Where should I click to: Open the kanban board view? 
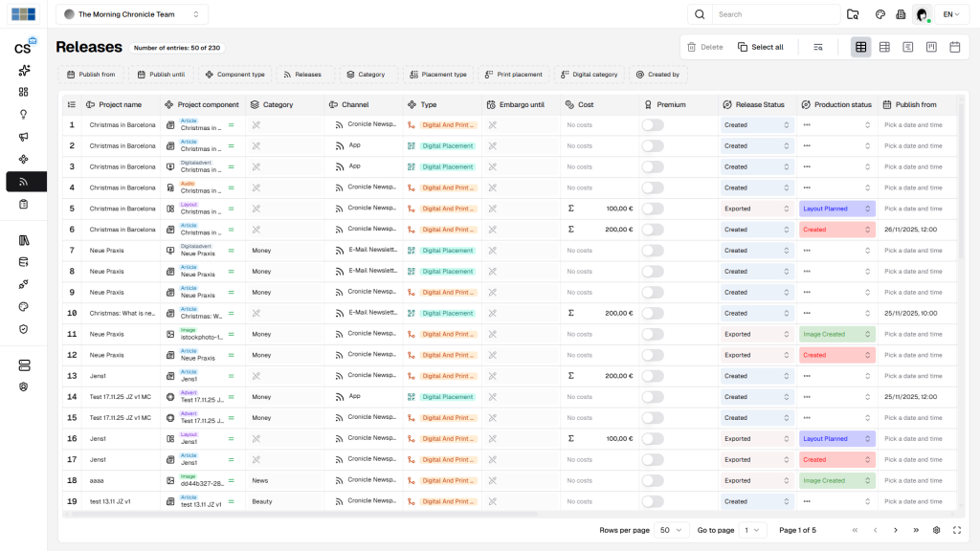[x=931, y=47]
